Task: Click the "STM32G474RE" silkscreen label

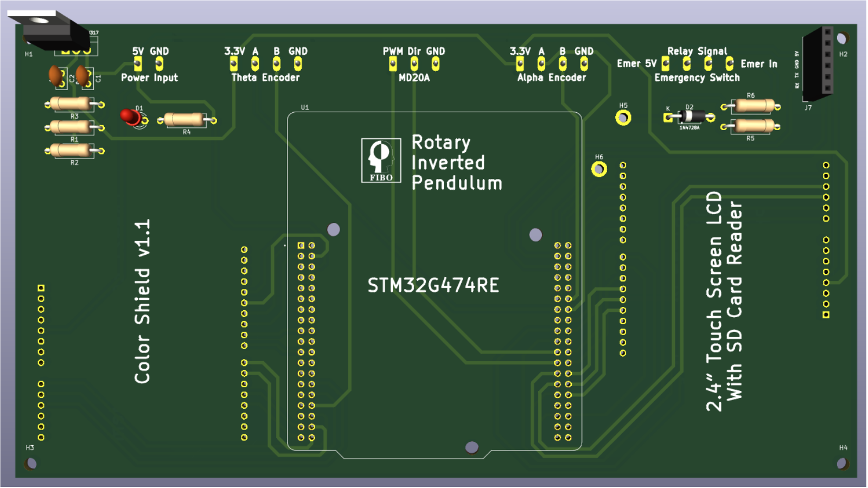Action: click(433, 285)
